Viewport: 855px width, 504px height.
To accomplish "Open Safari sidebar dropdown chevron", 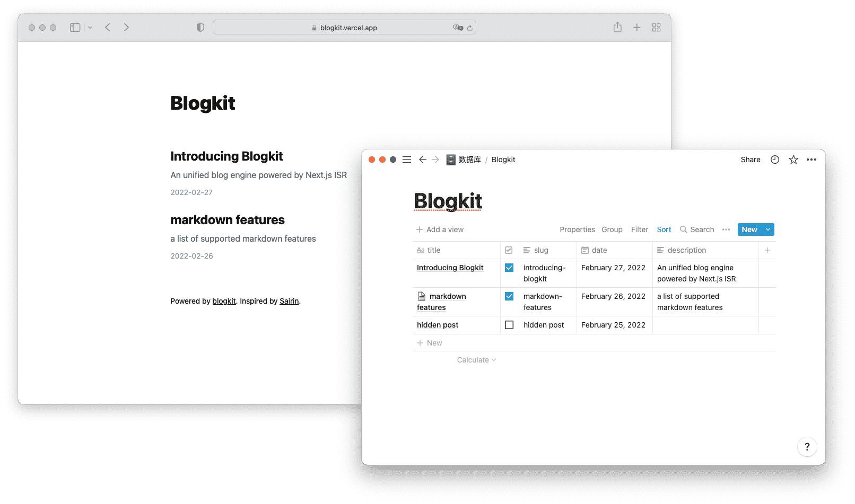I will click(90, 28).
